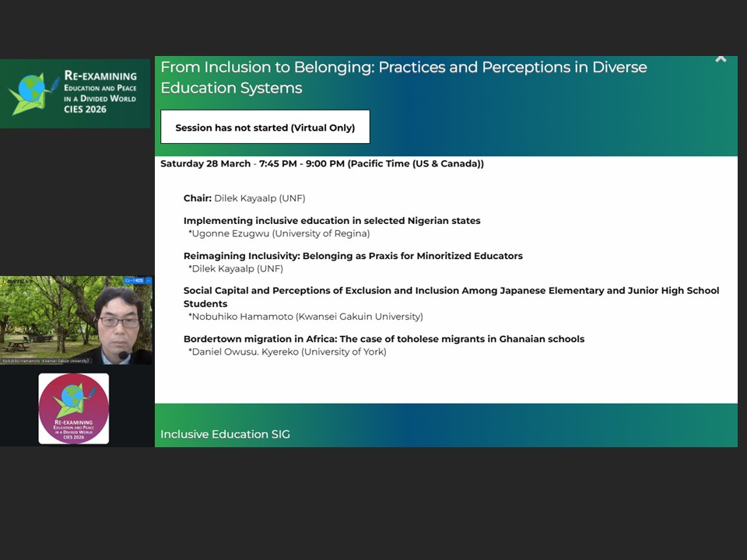
Task: Click the Inclusive Education SIG footer label
Action: pos(225,434)
